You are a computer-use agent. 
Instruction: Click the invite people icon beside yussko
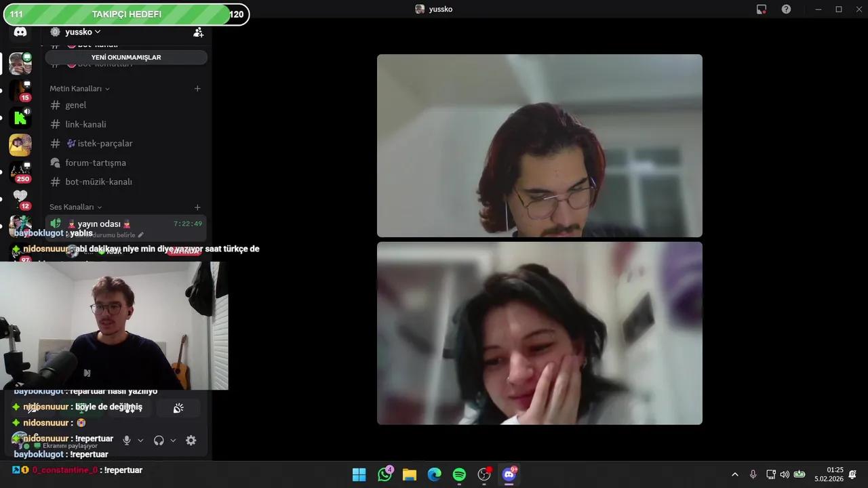coord(198,32)
